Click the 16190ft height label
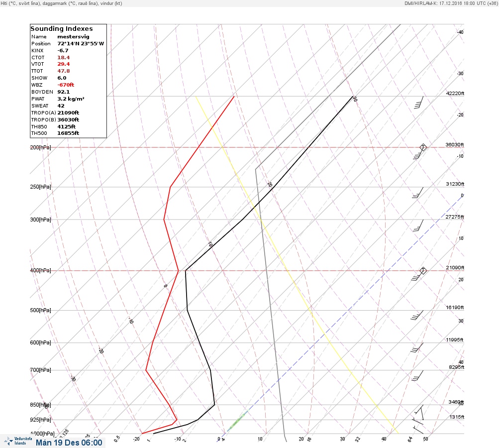Viewport: 499px width, 448px height. tap(455, 308)
